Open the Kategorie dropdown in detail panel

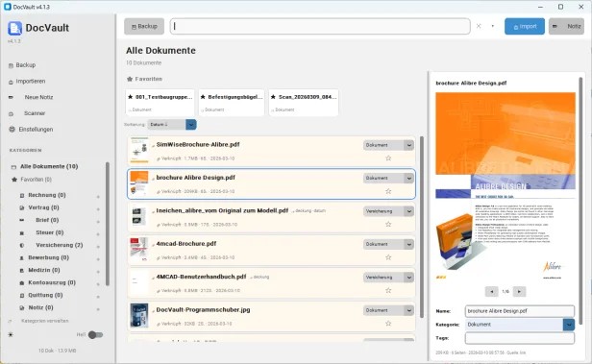click(520, 325)
